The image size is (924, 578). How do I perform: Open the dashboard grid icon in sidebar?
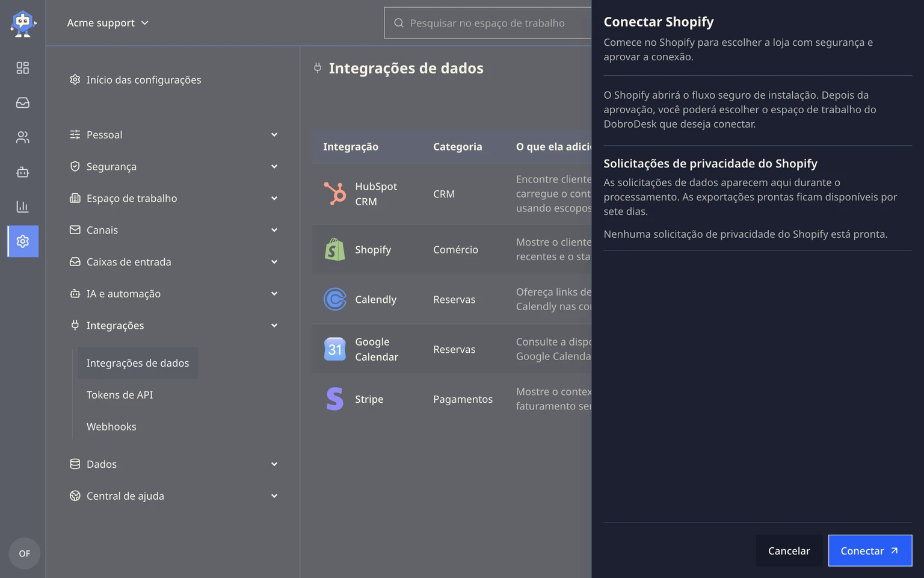click(x=23, y=68)
